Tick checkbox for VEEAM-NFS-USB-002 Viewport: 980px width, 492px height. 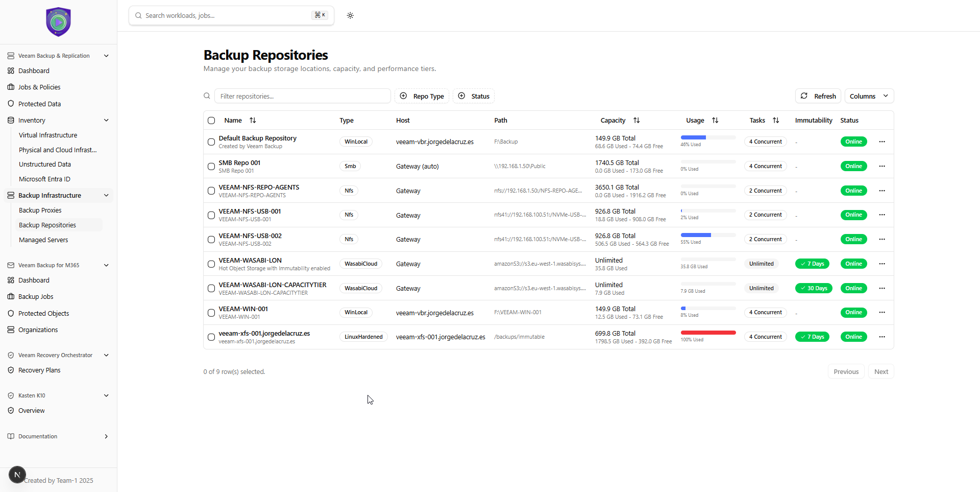tap(211, 240)
